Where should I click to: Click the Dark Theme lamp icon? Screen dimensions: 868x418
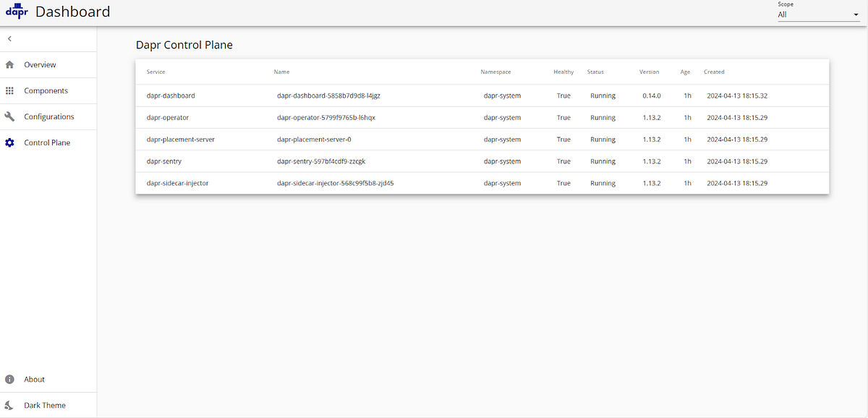tap(8, 405)
